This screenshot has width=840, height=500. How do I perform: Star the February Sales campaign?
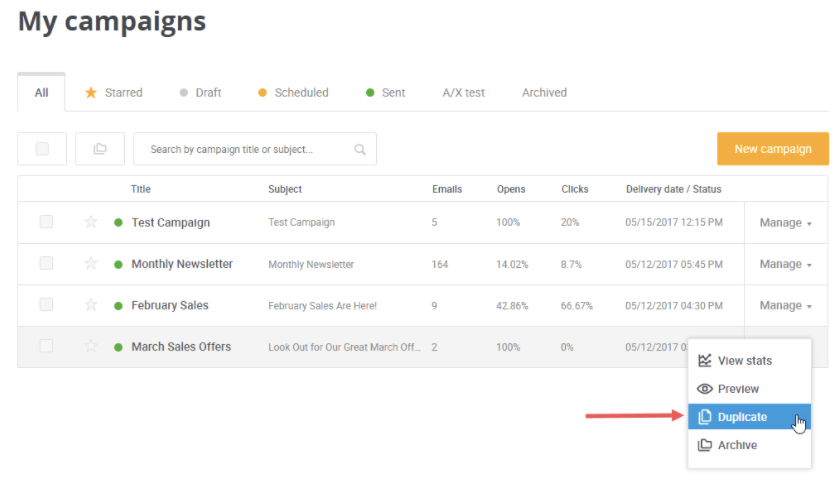point(91,304)
